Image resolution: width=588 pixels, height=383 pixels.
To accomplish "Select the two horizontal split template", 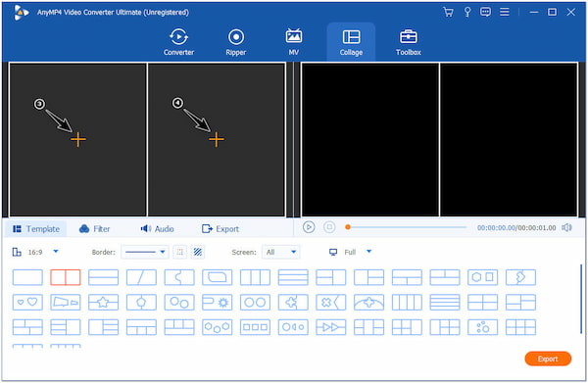I will [103, 277].
